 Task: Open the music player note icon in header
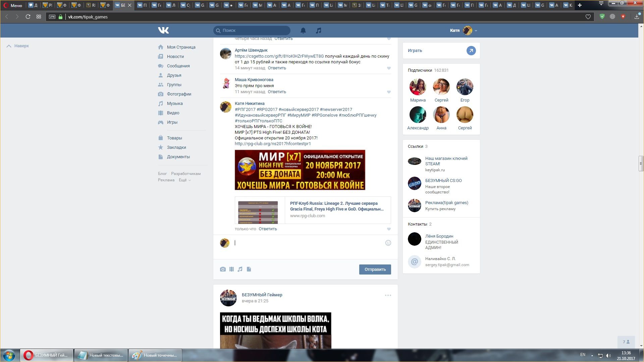318,31
